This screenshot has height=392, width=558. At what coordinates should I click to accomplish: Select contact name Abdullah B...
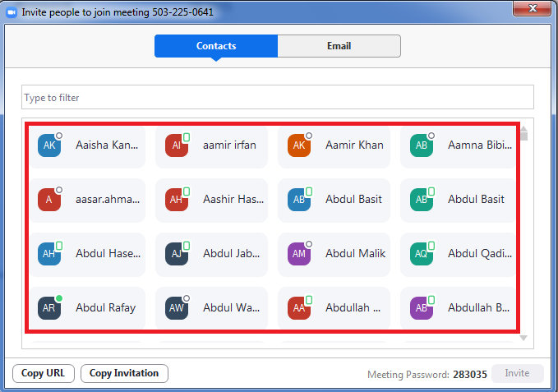click(478, 308)
